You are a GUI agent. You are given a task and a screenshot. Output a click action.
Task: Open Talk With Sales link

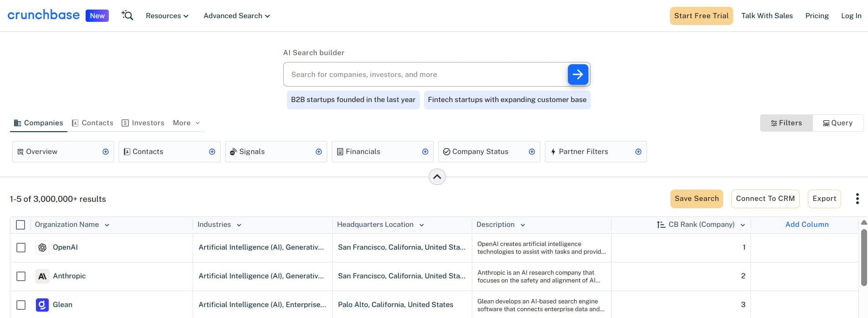pyautogui.click(x=767, y=16)
